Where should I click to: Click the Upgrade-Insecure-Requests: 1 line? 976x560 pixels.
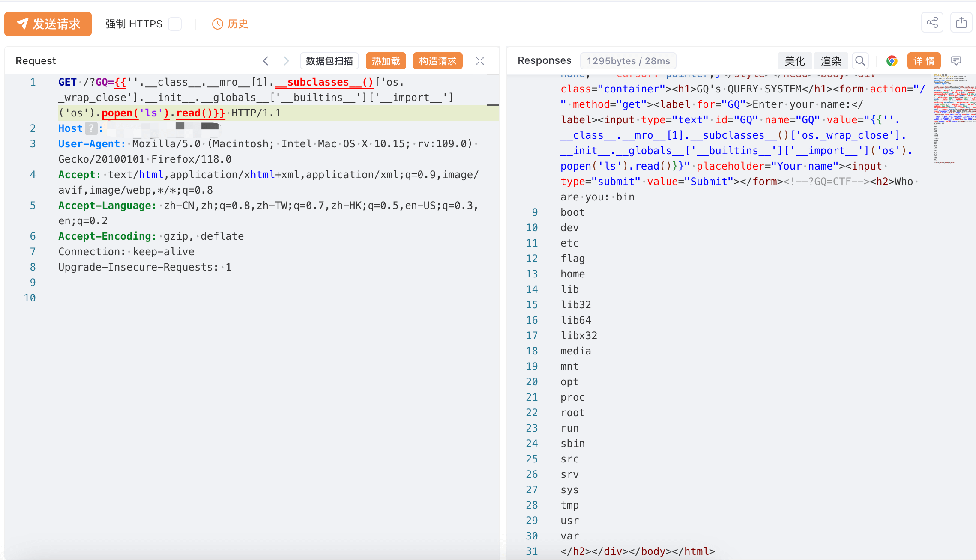click(145, 267)
